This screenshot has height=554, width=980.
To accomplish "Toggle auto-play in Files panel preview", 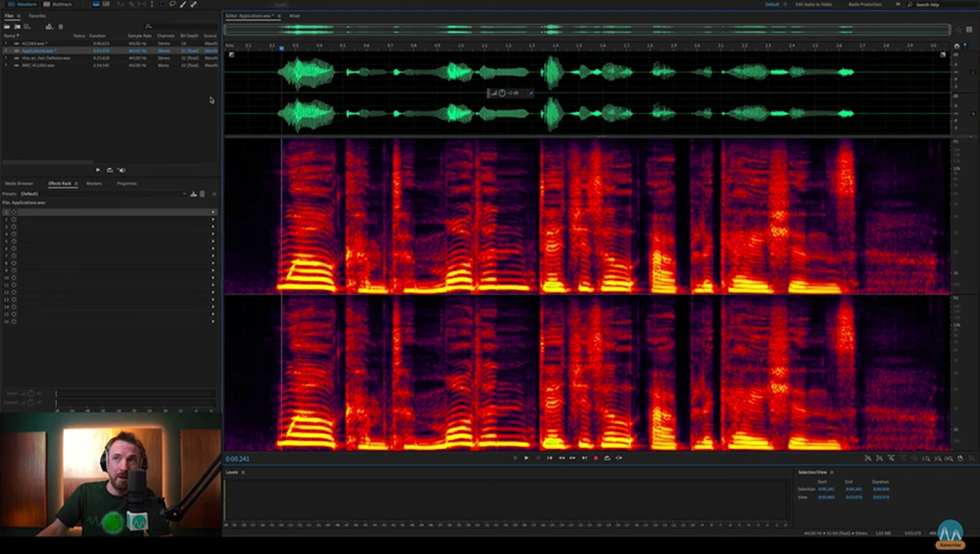I will pyautogui.click(x=122, y=170).
